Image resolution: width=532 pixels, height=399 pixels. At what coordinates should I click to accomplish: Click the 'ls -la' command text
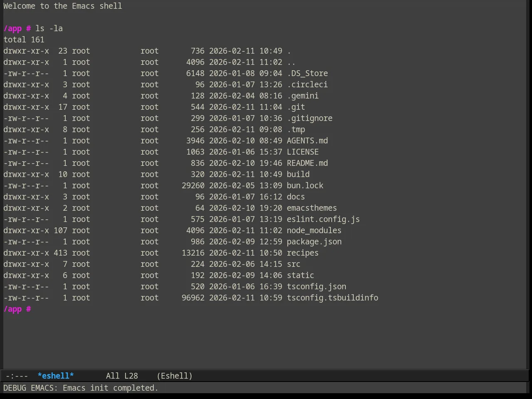(x=49, y=28)
